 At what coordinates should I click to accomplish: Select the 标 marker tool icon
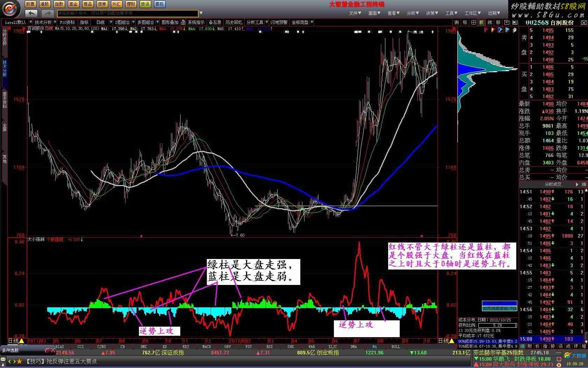(x=465, y=22)
